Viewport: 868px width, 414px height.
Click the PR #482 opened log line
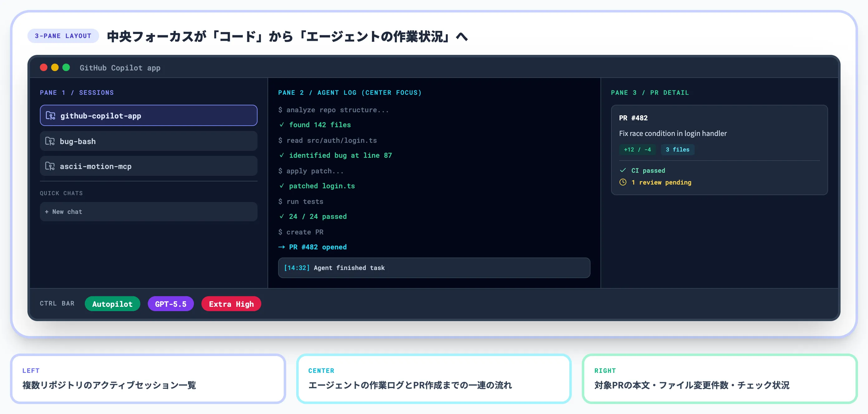[x=317, y=247]
